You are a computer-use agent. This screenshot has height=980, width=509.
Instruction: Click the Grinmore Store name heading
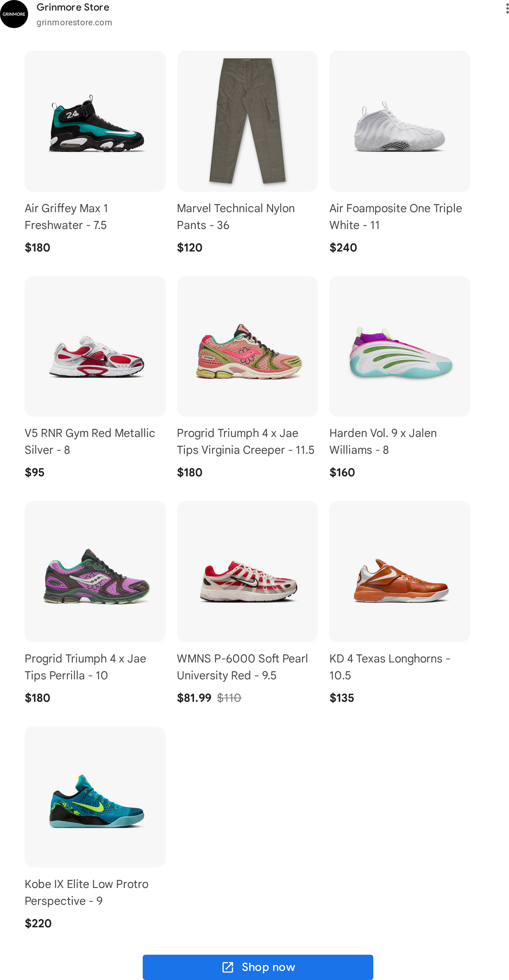point(73,7)
